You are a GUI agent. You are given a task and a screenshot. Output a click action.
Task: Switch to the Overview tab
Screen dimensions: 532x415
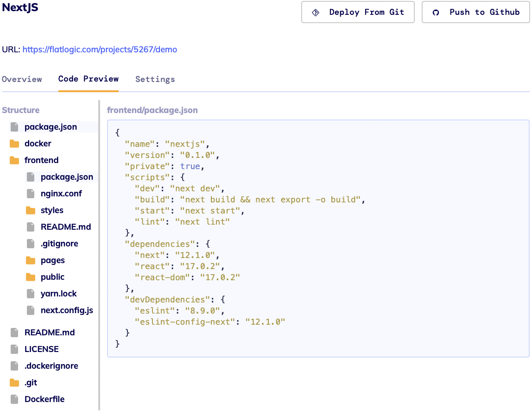pos(22,79)
